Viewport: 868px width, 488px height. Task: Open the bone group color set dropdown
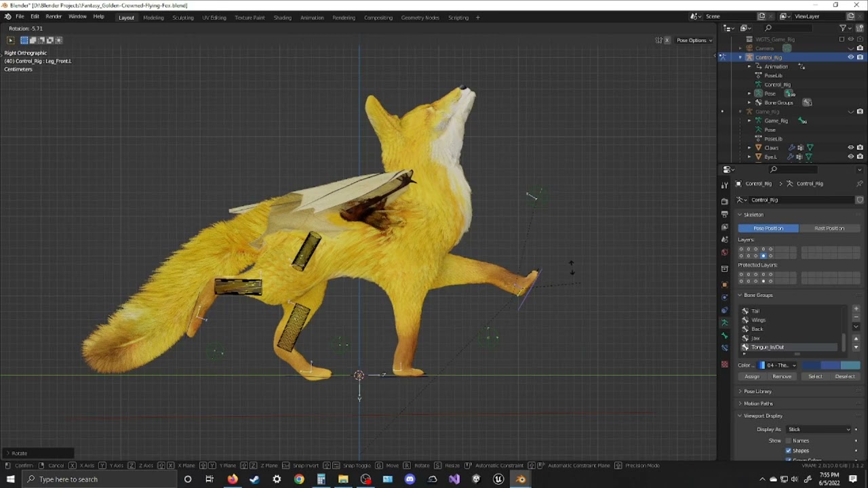pyautogui.click(x=777, y=365)
